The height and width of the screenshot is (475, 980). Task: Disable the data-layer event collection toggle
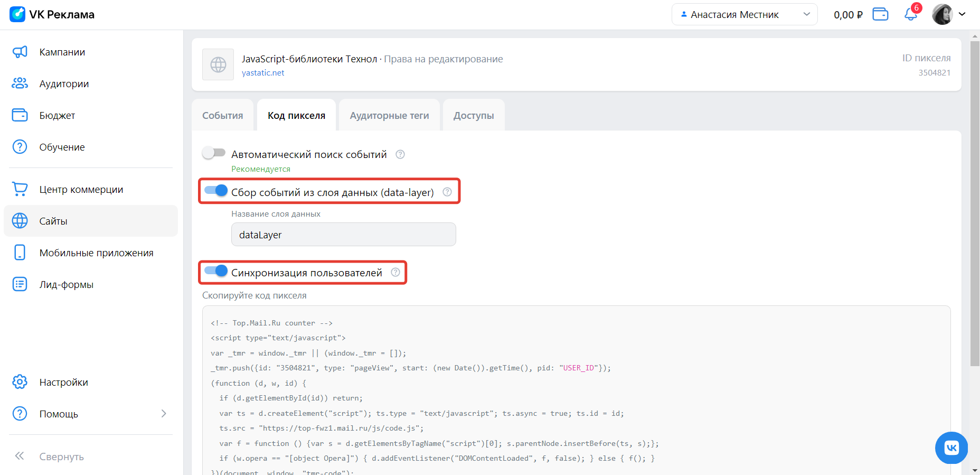pos(216,191)
